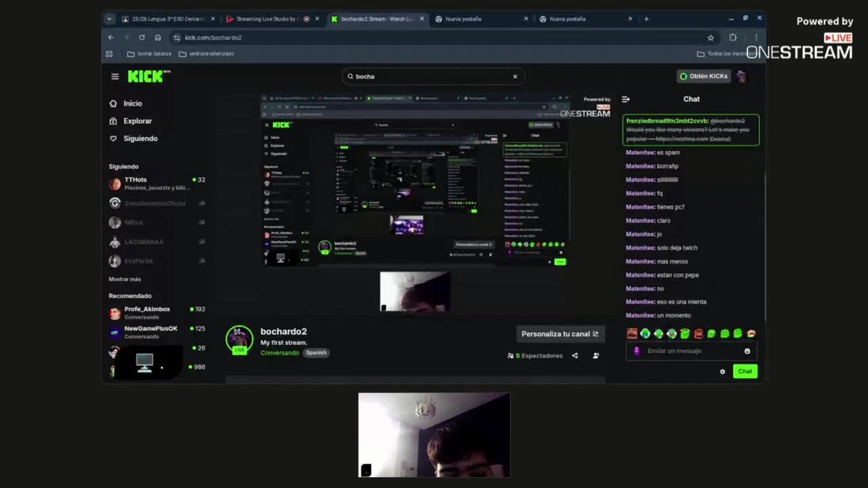Insert the fifth emote in the chat row
This screenshot has height=488, width=868.
pyautogui.click(x=685, y=333)
